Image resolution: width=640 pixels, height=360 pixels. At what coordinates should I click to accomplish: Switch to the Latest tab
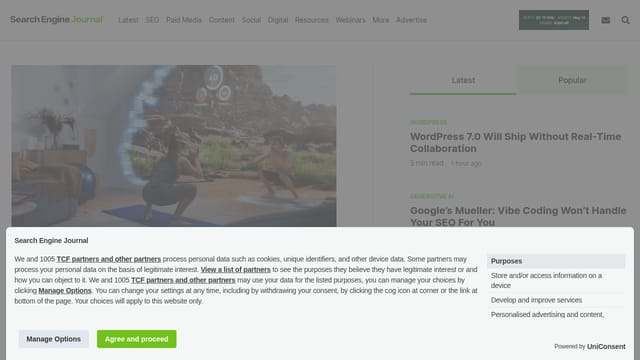463,80
